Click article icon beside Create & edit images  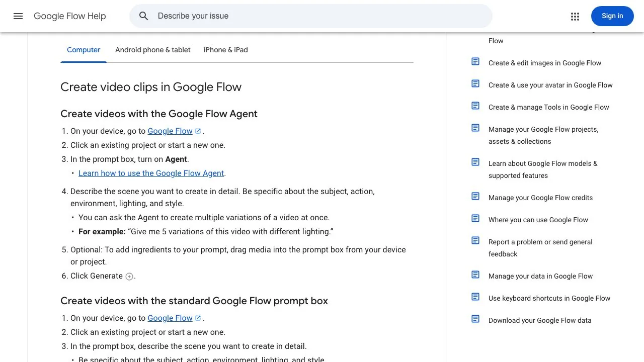click(475, 61)
